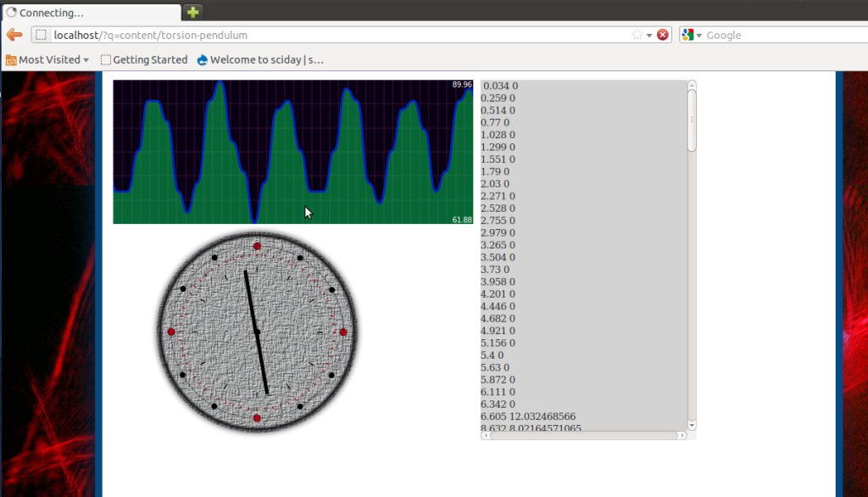Screen dimensions: 868x497
Task: Click data row '4.921 0'
Action: (498, 331)
